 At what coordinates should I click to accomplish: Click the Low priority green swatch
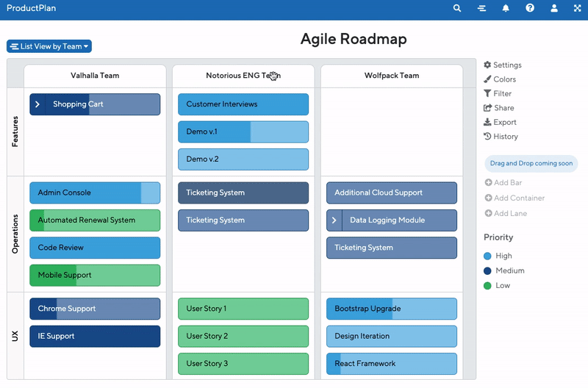coord(487,286)
